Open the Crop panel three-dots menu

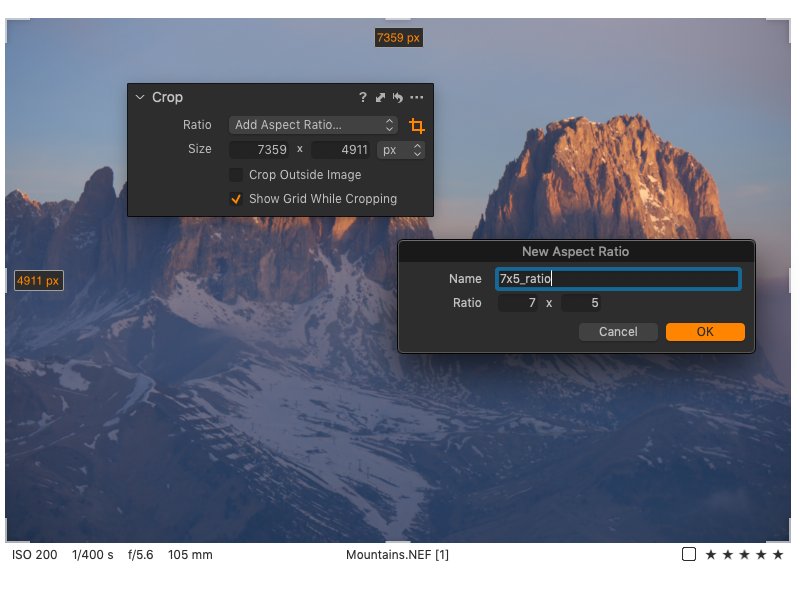pyautogui.click(x=417, y=97)
